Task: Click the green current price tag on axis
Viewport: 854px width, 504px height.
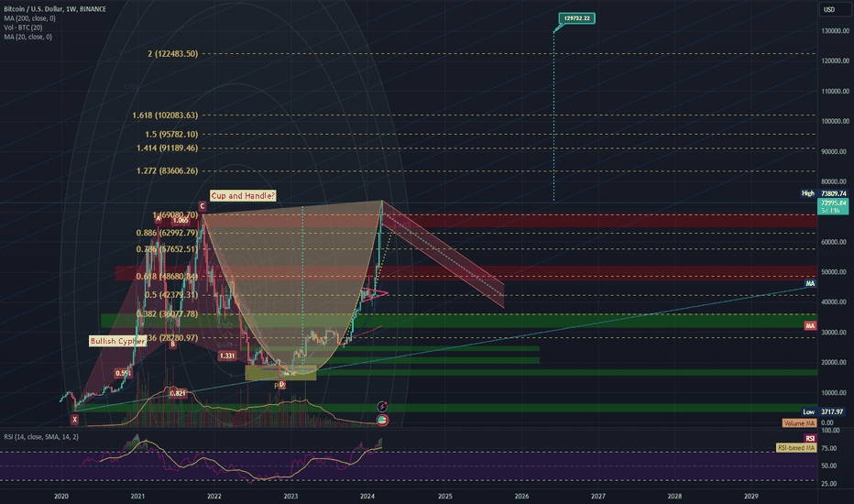Action: pyautogui.click(x=833, y=206)
